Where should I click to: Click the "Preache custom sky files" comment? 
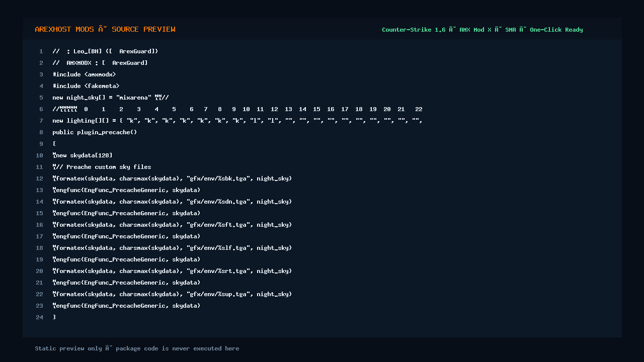[102, 167]
